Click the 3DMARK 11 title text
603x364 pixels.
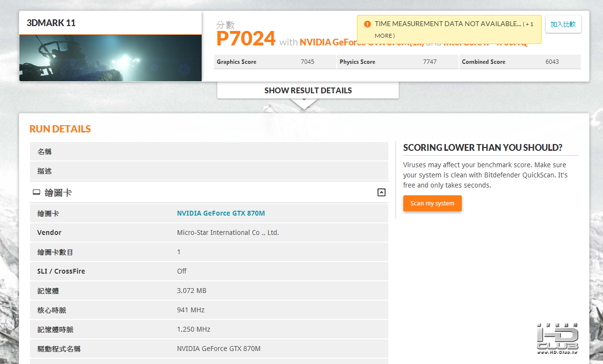[51, 23]
